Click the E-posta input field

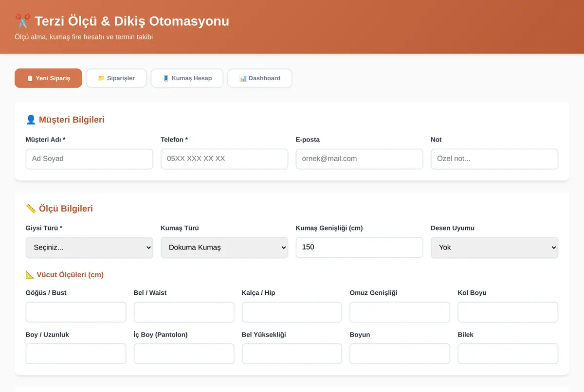pos(360,159)
